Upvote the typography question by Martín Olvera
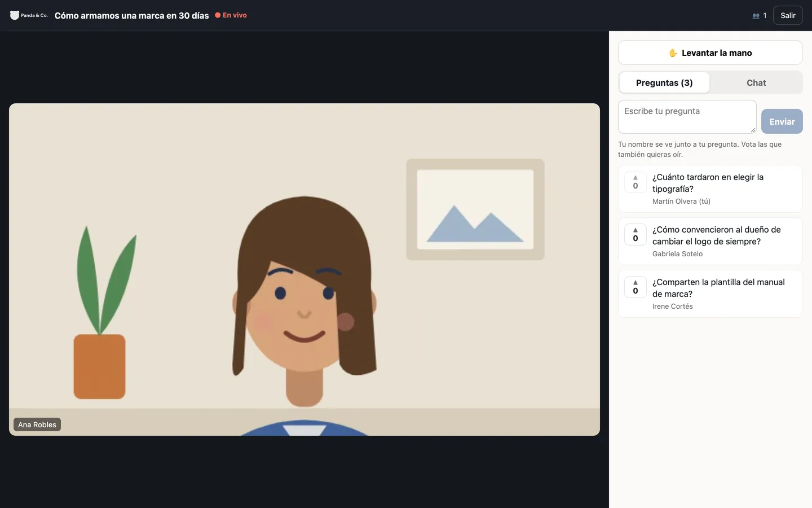The width and height of the screenshot is (812, 508). pyautogui.click(x=636, y=182)
